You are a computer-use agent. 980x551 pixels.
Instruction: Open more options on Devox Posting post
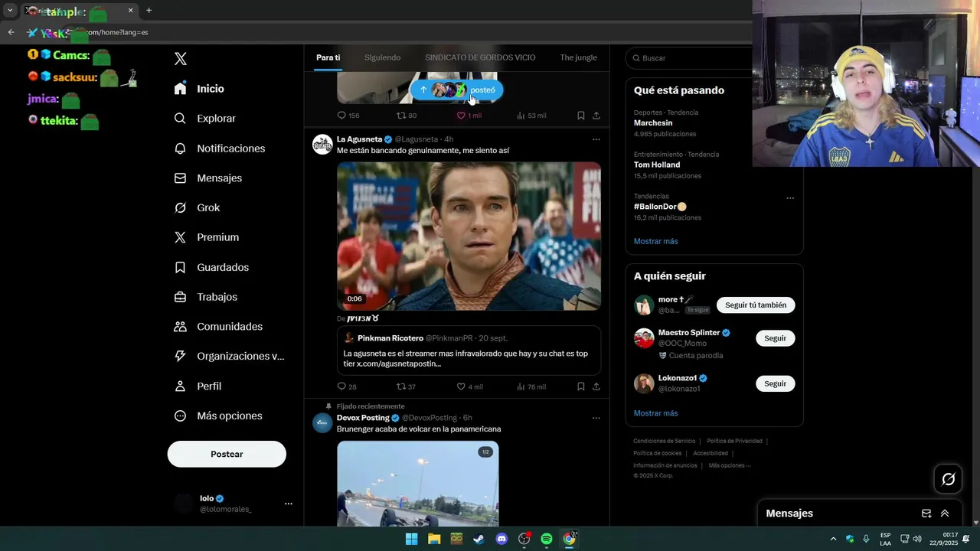(x=596, y=418)
